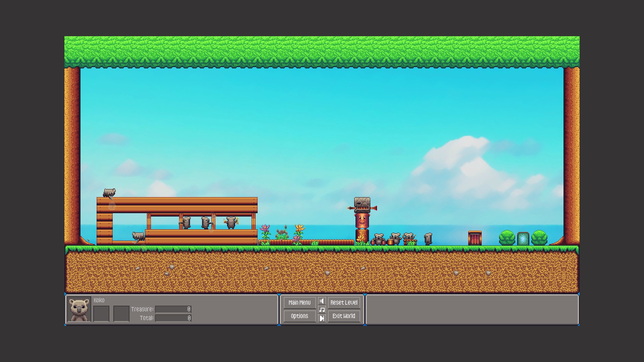This screenshot has height=362, width=644.
Task: Click Koko's koala portrait
Action: (79, 309)
